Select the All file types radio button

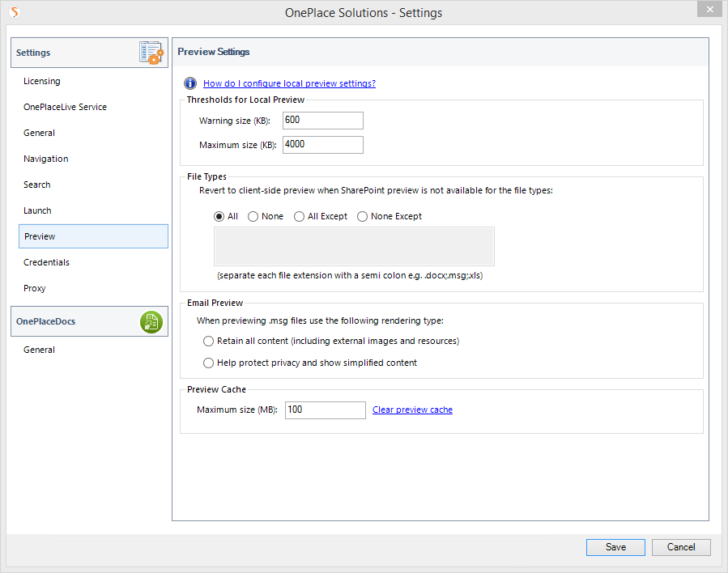[x=219, y=217]
